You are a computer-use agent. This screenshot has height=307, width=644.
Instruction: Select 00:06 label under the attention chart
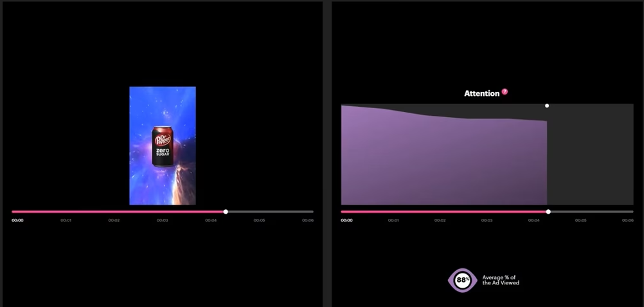(627, 221)
